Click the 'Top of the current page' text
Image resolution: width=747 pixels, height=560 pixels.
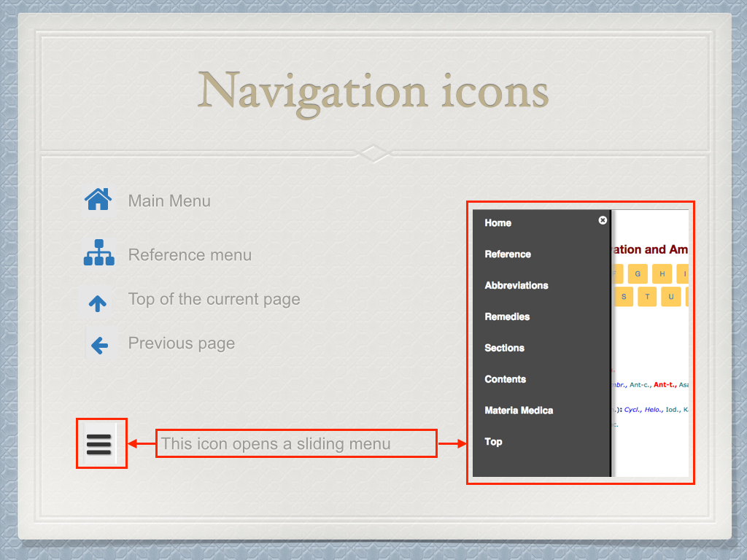click(214, 299)
